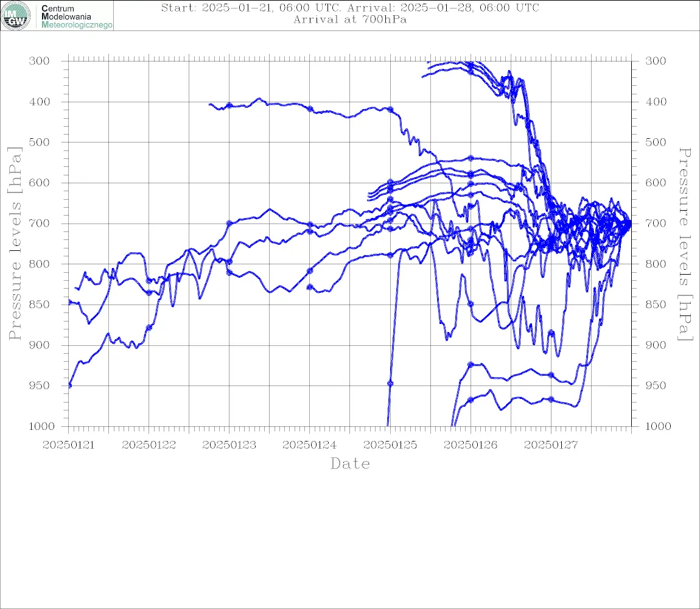This screenshot has height=609, width=700.
Task: Click the right axis 400 label
Action: pyautogui.click(x=656, y=102)
